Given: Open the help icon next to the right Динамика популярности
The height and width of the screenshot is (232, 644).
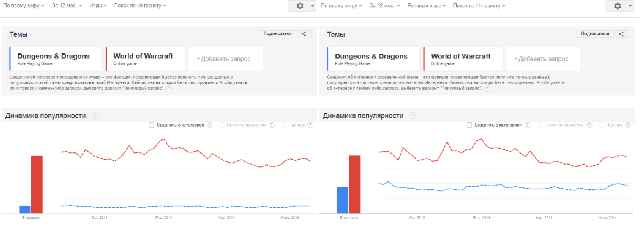Looking at the screenshot, I should pyautogui.click(x=412, y=115).
